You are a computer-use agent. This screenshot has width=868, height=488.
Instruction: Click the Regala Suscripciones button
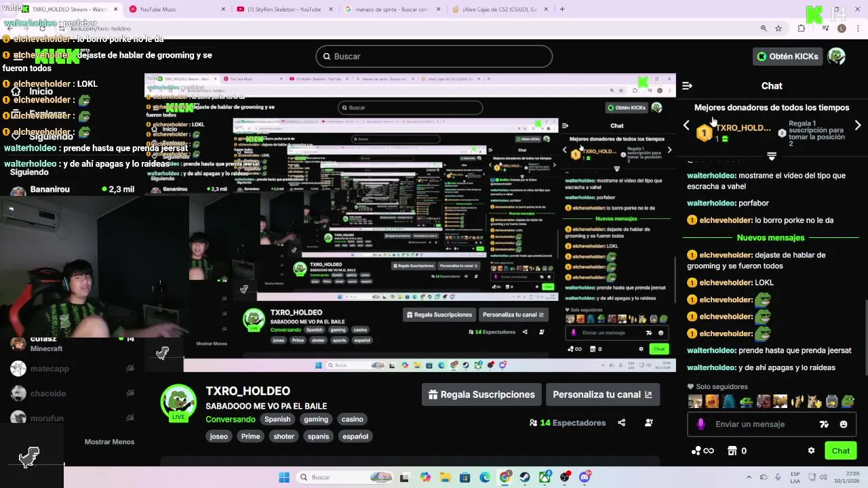click(x=481, y=394)
